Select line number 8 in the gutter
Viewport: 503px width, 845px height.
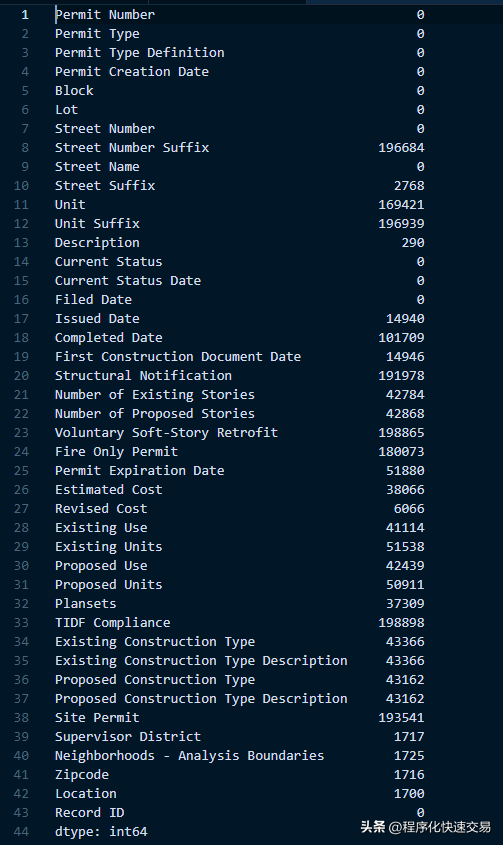25,148
